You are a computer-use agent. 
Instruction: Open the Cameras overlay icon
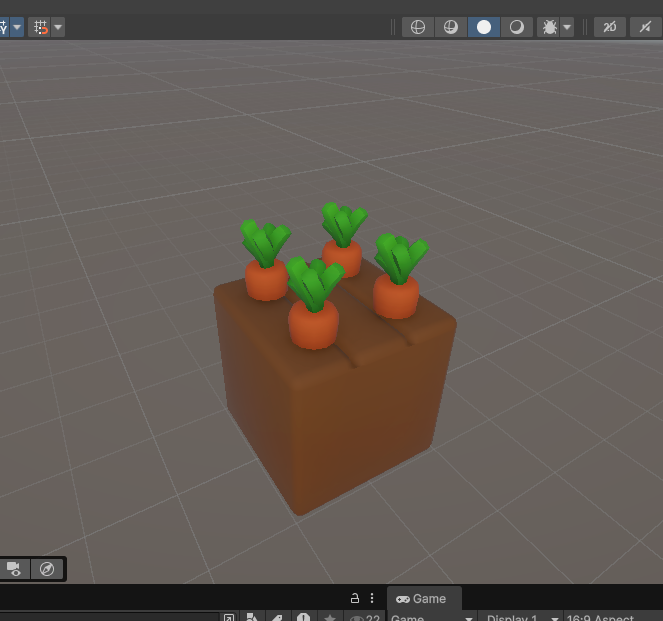14,569
